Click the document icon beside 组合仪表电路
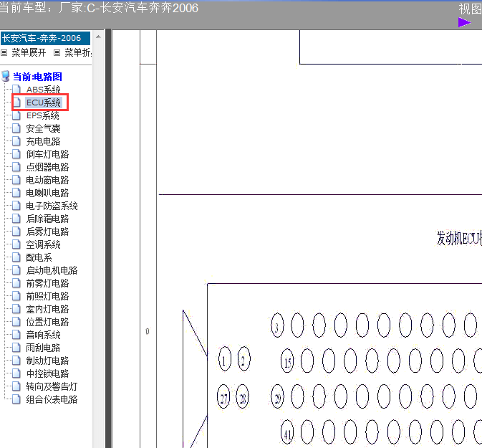The image size is (482, 448). coord(16,399)
